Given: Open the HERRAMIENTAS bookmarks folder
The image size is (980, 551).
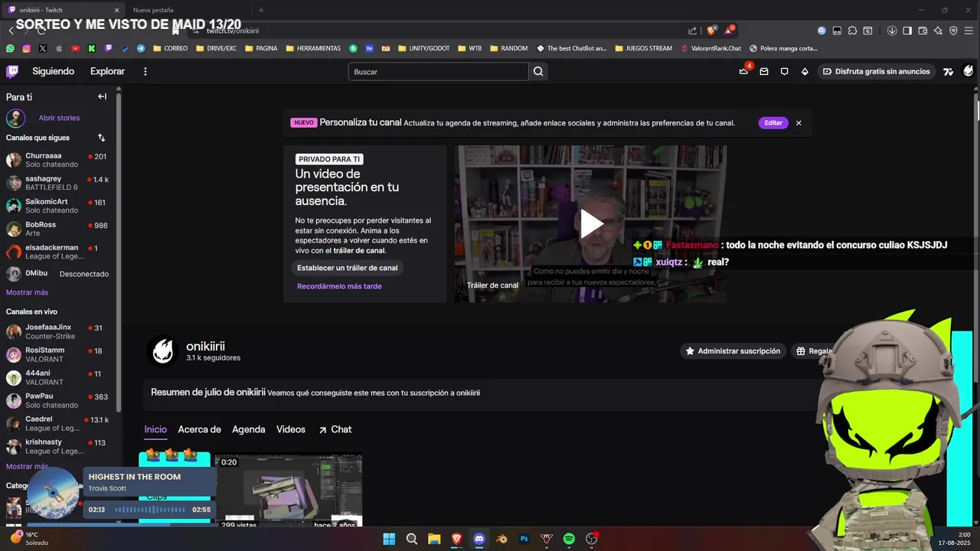Looking at the screenshot, I should tap(313, 48).
